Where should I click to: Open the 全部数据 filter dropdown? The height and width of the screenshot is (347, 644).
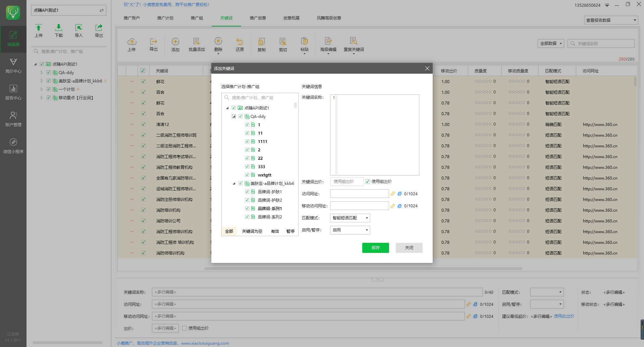(551, 44)
